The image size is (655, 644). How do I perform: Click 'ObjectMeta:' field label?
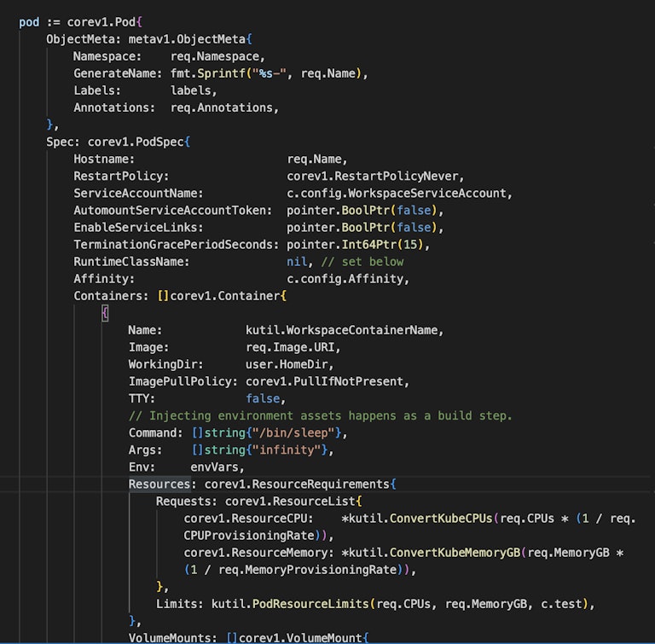84,39
